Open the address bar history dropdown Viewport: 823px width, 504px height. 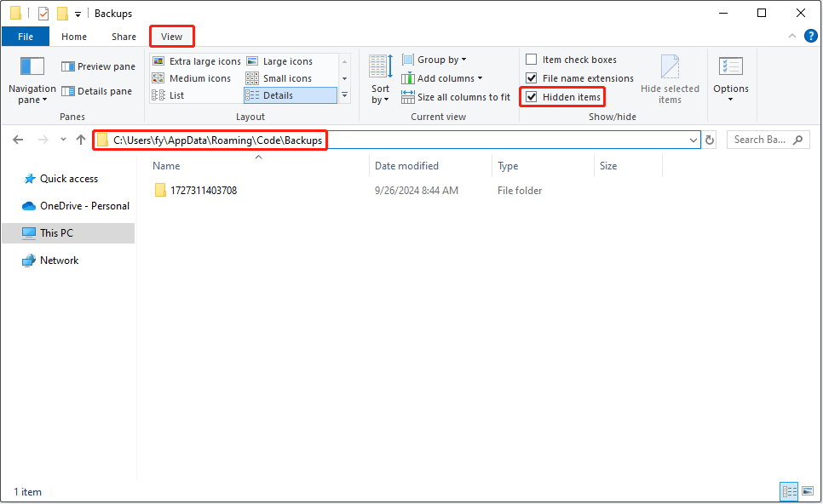click(x=693, y=140)
